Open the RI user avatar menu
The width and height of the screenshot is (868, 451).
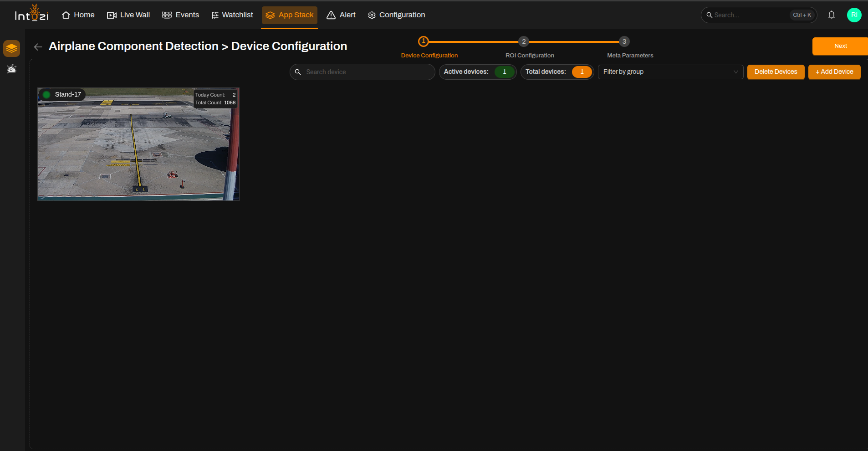tap(854, 15)
